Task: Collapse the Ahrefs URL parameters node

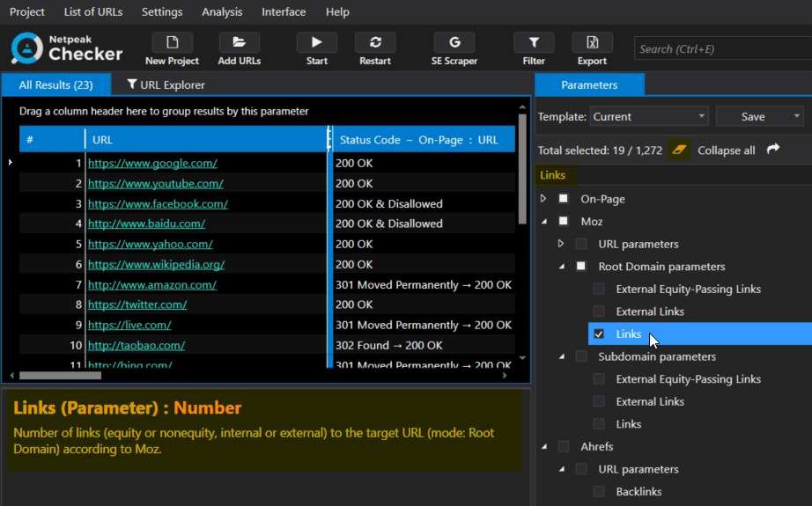Action: (x=562, y=469)
